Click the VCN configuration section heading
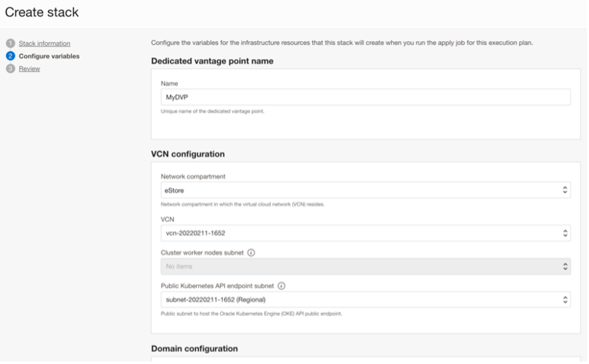The width and height of the screenshot is (589, 364). (188, 155)
